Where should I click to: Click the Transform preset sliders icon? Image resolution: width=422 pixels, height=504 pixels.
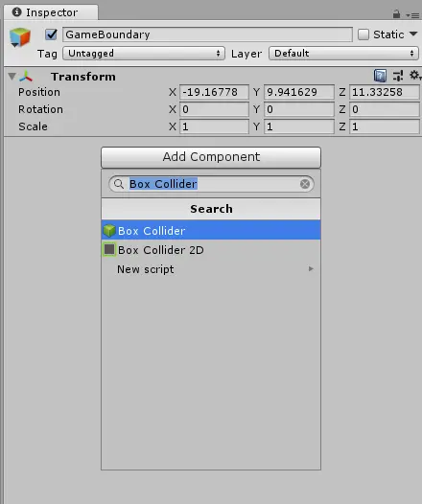(x=398, y=76)
